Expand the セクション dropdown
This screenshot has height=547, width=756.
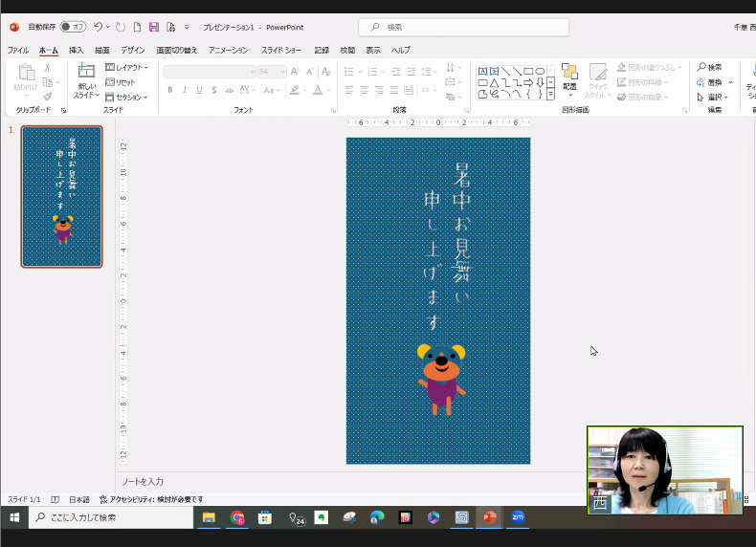[x=126, y=97]
